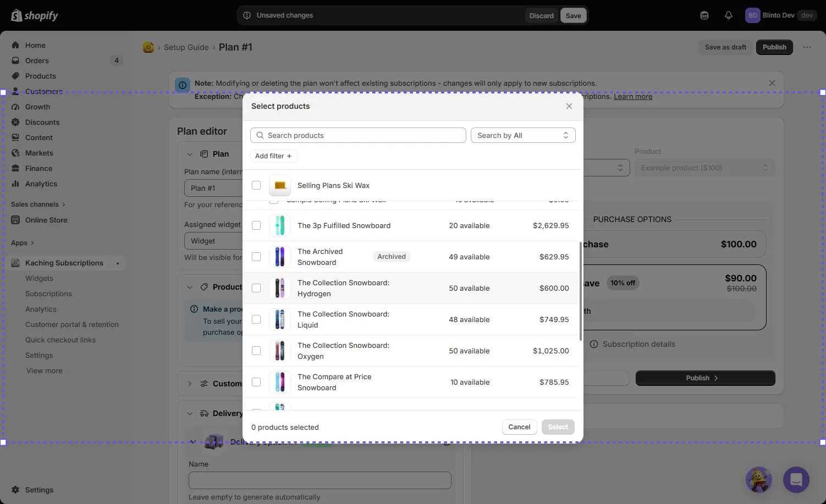Click the Growth icon in sidebar
The height and width of the screenshot is (504, 826).
coord(15,107)
